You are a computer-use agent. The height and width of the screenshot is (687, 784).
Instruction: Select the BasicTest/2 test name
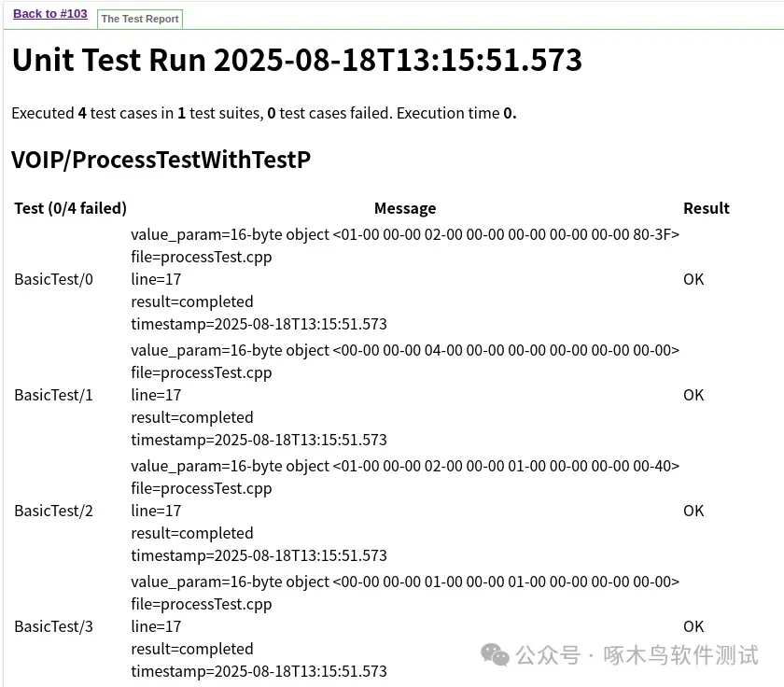click(53, 511)
